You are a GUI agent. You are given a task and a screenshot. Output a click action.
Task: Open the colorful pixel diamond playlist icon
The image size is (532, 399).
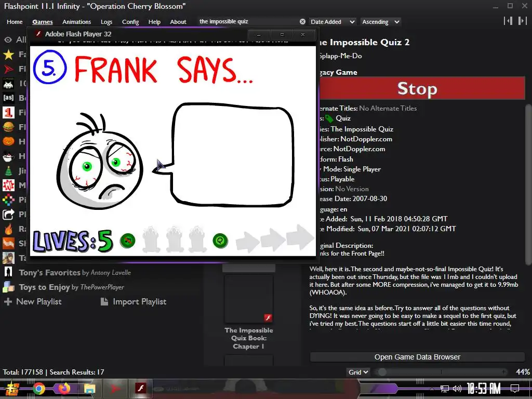8,200
